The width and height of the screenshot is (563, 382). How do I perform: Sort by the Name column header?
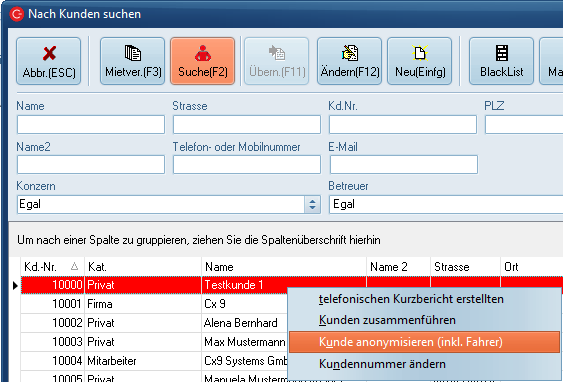click(x=284, y=267)
